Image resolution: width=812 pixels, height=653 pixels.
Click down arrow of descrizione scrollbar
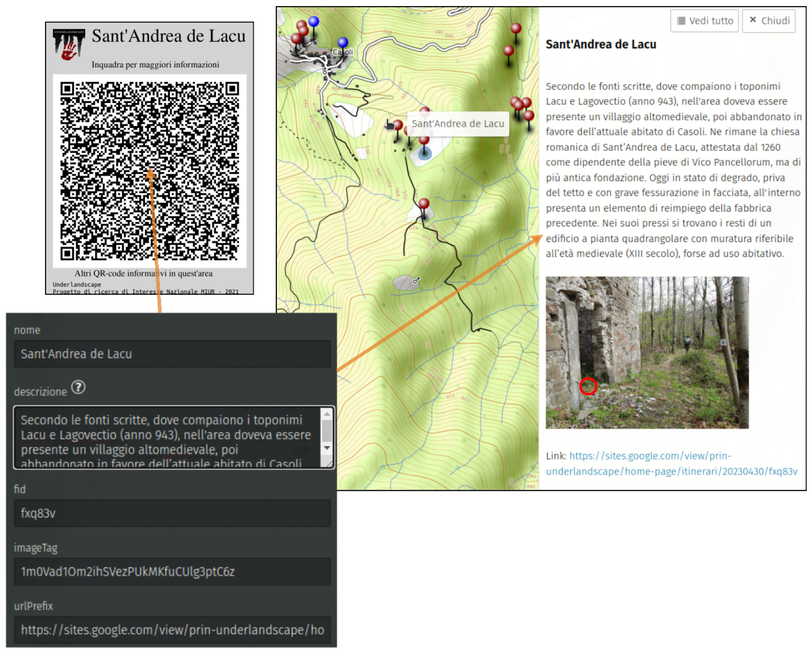pyautogui.click(x=327, y=448)
